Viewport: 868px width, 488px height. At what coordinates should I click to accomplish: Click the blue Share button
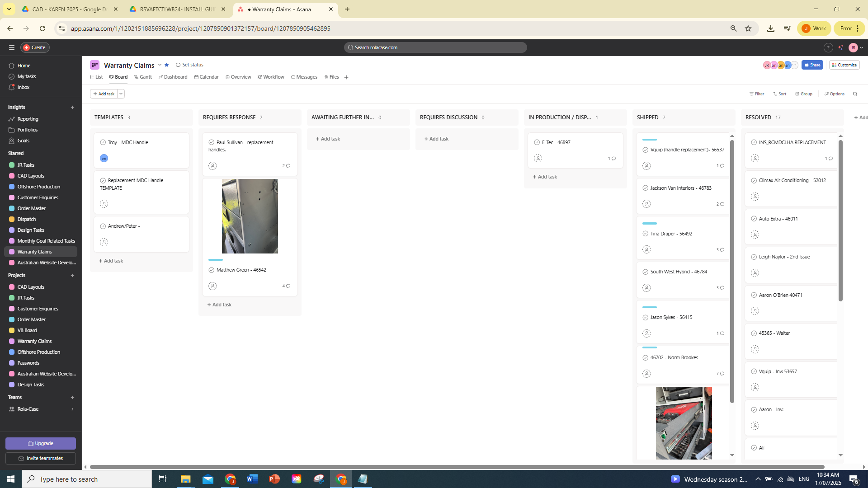(x=812, y=65)
